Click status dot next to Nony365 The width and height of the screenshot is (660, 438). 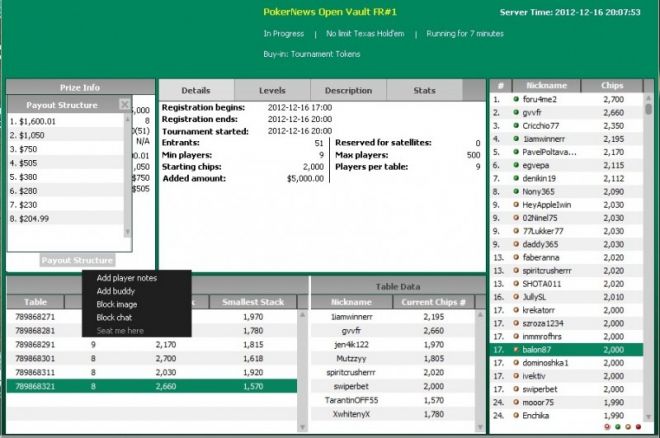click(x=516, y=191)
